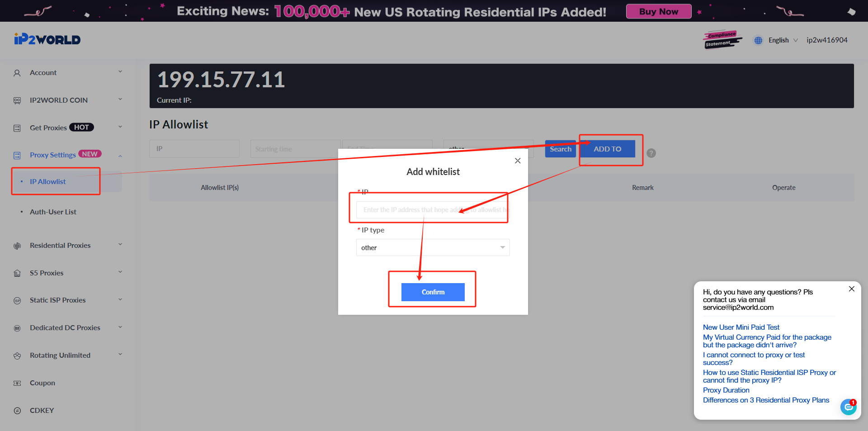The width and height of the screenshot is (868, 431).
Task: Close the Add whitelist dialog
Action: point(518,161)
